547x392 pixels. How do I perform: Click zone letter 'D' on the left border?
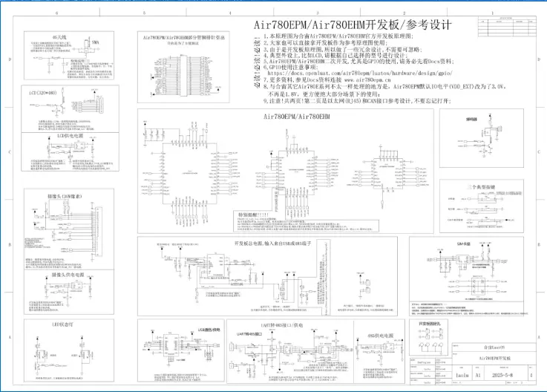click(x=10, y=59)
